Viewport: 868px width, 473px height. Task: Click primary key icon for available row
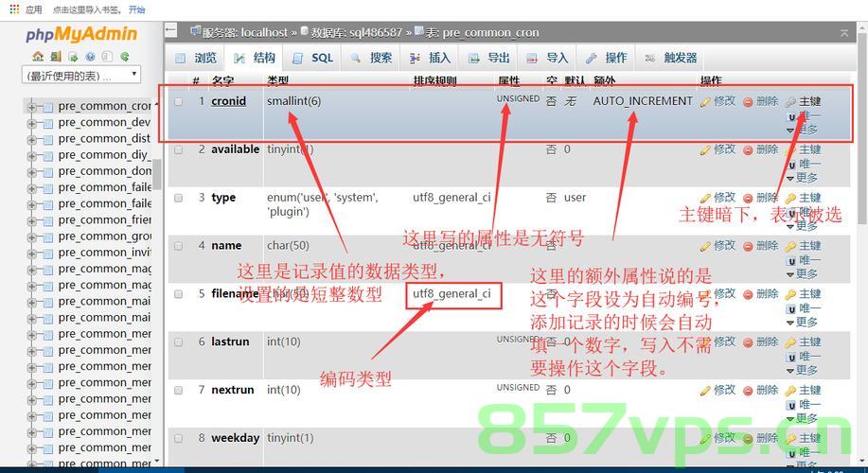point(790,149)
